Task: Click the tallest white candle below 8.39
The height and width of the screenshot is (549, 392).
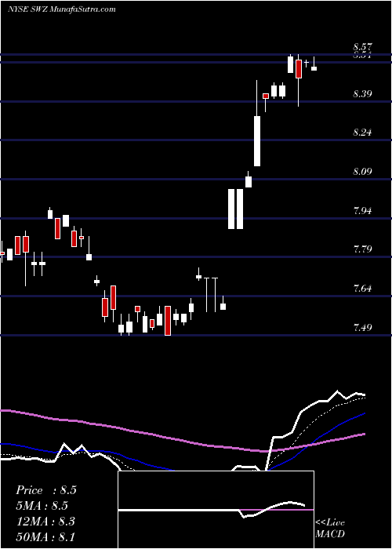Action: (257, 140)
